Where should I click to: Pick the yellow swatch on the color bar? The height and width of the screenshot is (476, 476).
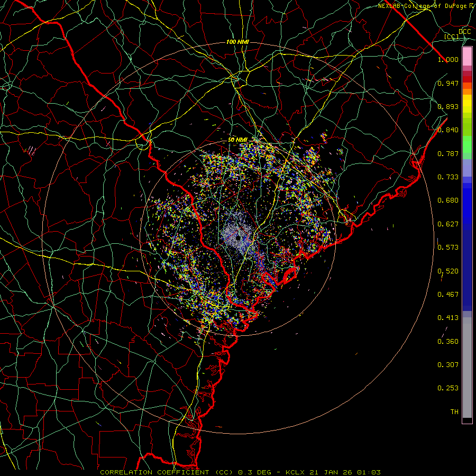pyautogui.click(x=467, y=103)
